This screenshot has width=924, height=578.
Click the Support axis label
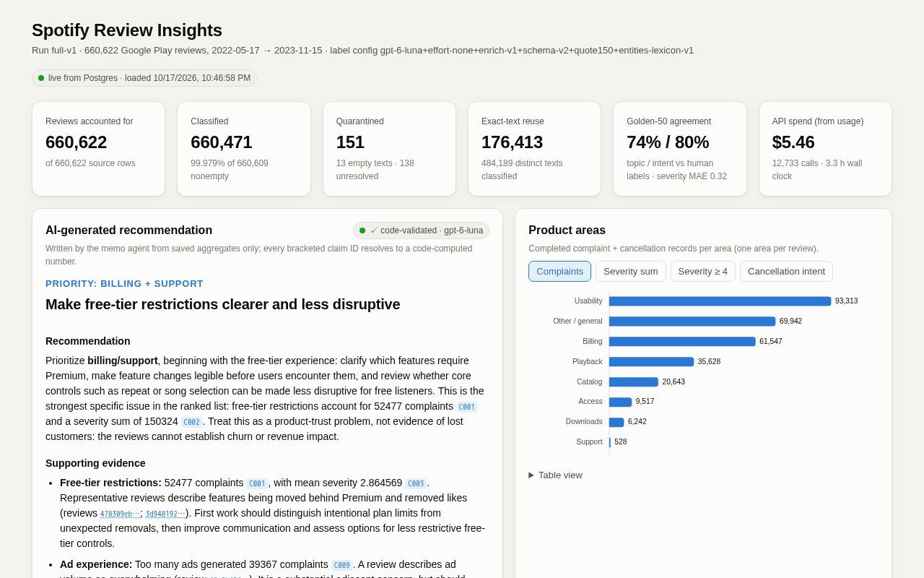[589, 442]
